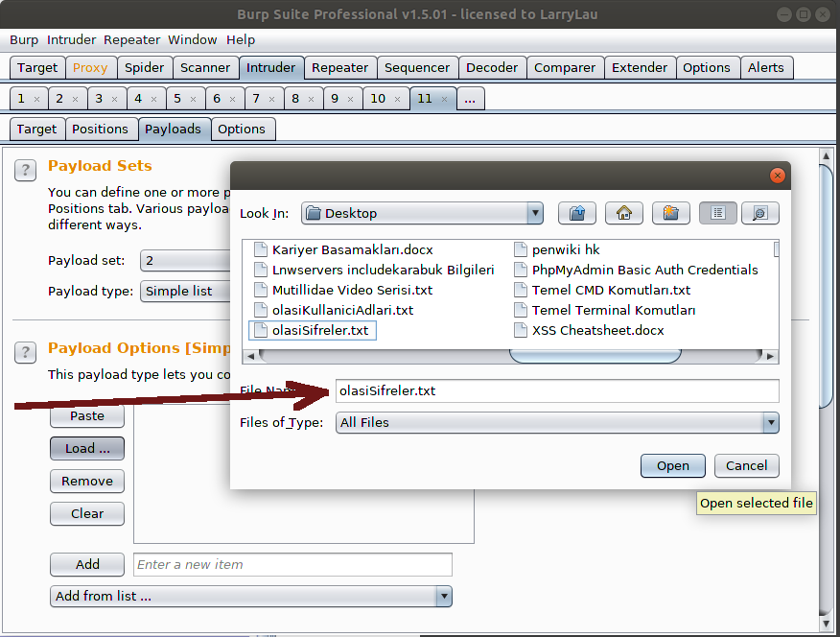The height and width of the screenshot is (637, 840).
Task: Open the Help menu
Action: (x=241, y=39)
